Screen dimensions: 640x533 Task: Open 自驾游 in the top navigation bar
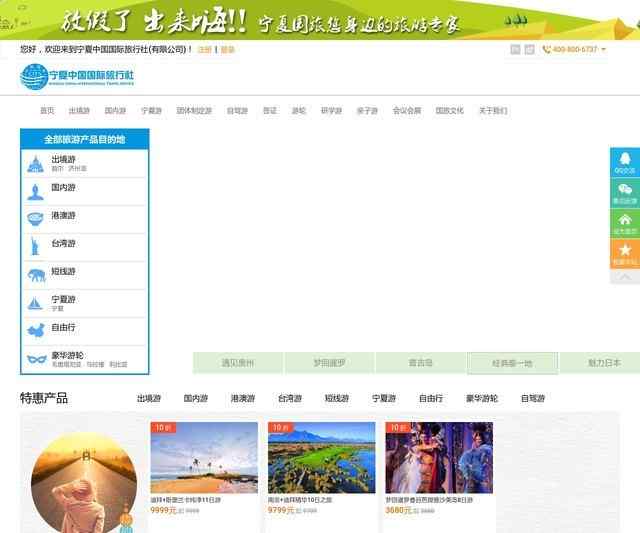(x=238, y=111)
